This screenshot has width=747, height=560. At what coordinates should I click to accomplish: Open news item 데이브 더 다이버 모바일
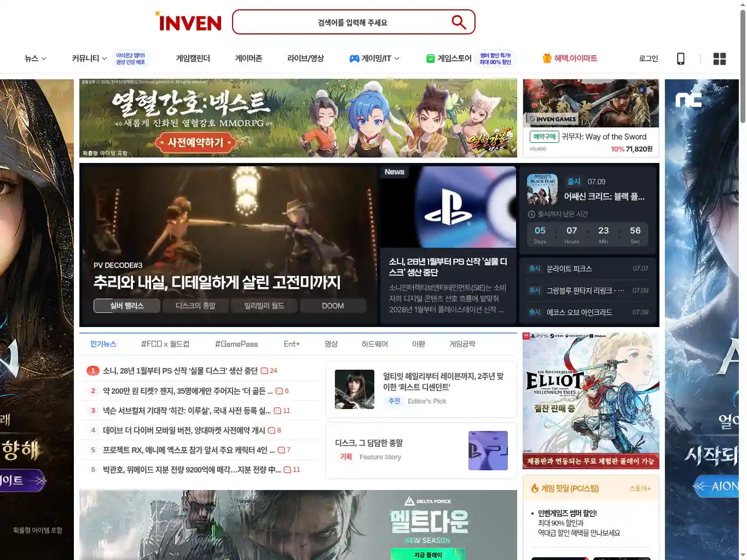point(184,430)
